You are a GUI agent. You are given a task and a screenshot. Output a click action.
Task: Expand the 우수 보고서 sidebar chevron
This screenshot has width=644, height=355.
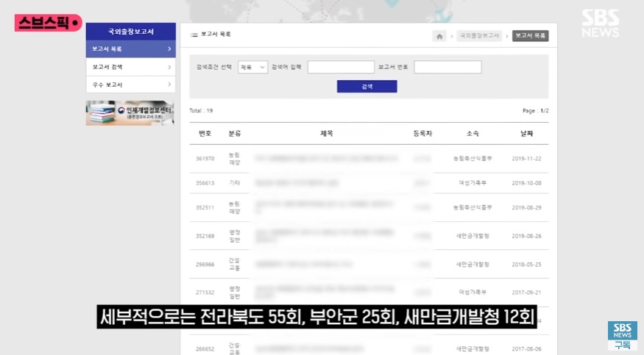[169, 85]
